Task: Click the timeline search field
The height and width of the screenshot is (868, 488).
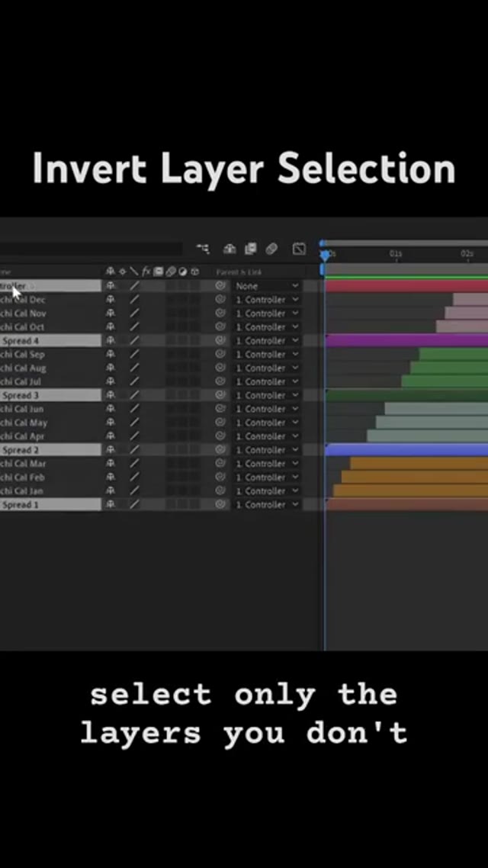Action: [x=91, y=249]
